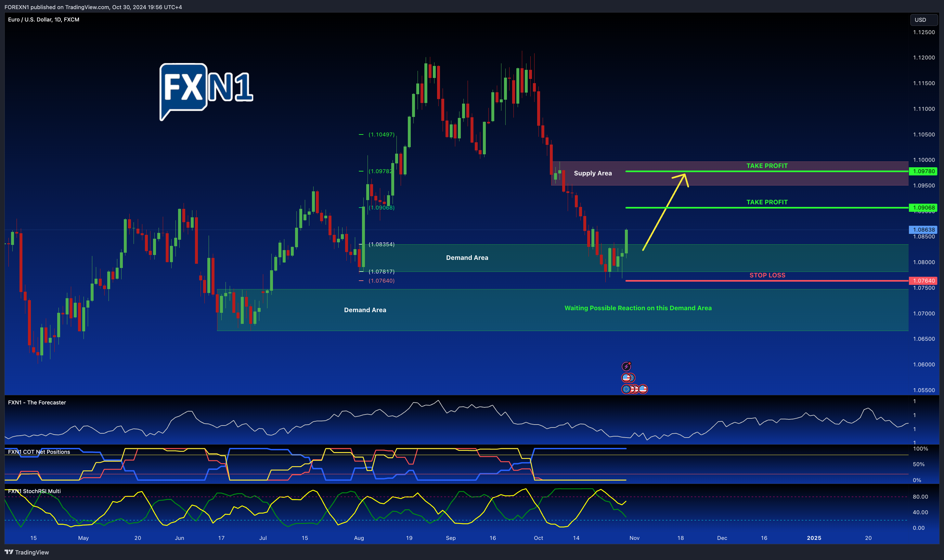944x560 pixels.
Task: Click the Aug label on the time axis
Action: (359, 538)
